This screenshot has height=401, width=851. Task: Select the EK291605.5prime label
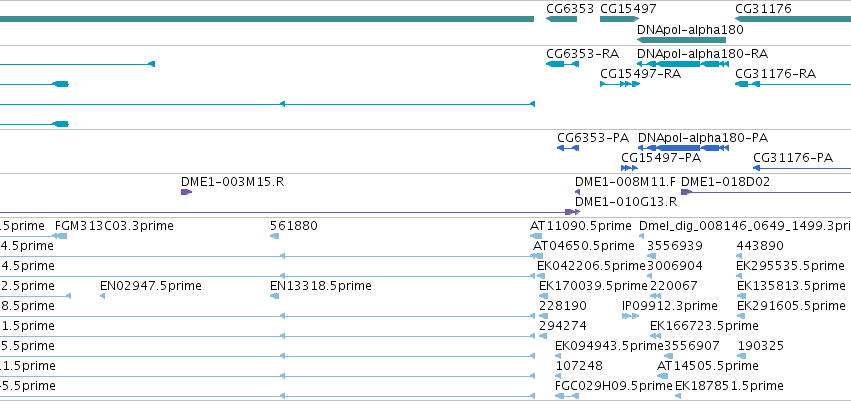[791, 305]
